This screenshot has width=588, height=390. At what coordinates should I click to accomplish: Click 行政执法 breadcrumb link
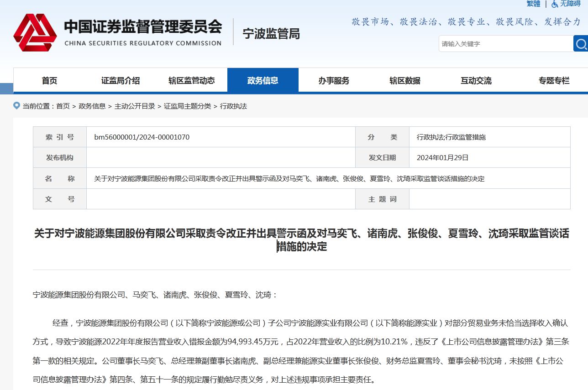coord(233,106)
